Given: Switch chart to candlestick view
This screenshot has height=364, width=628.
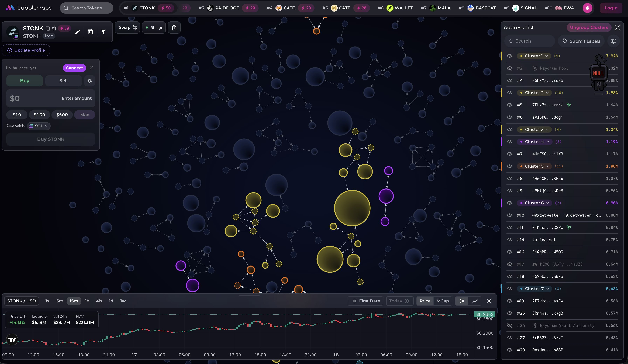Looking at the screenshot, I should coord(461,301).
